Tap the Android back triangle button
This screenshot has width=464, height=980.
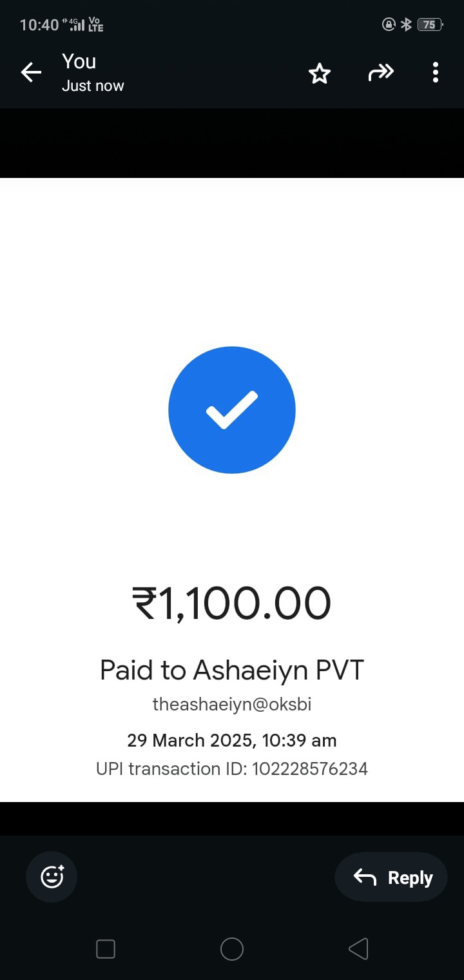[358, 949]
